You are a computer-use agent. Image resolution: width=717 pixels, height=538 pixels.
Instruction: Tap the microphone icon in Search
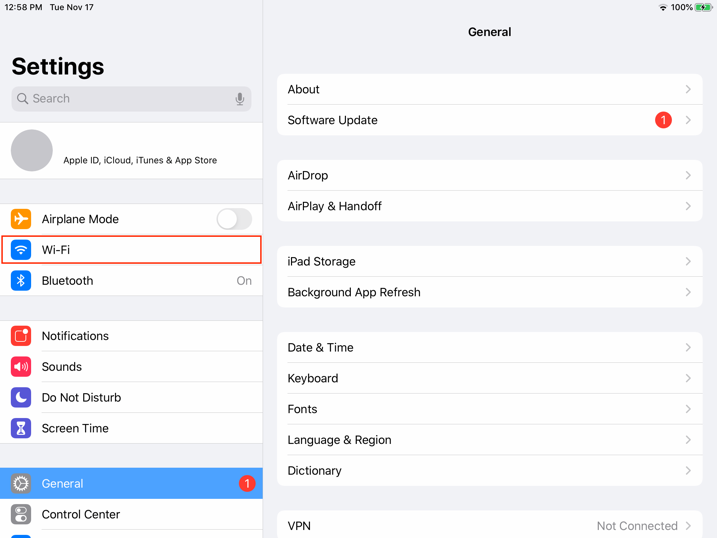pos(240,99)
